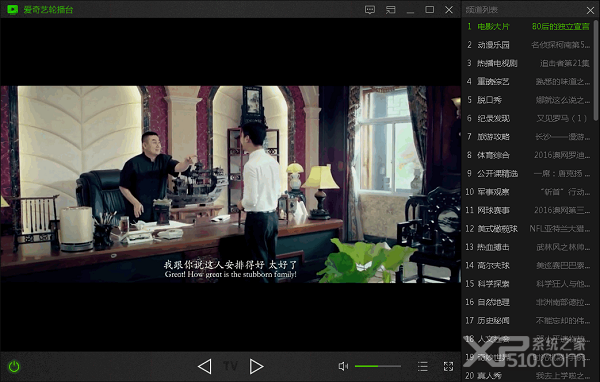Screen dimensions: 600x382
Task: Open channel 6 纪录发现
Action: 528,118
